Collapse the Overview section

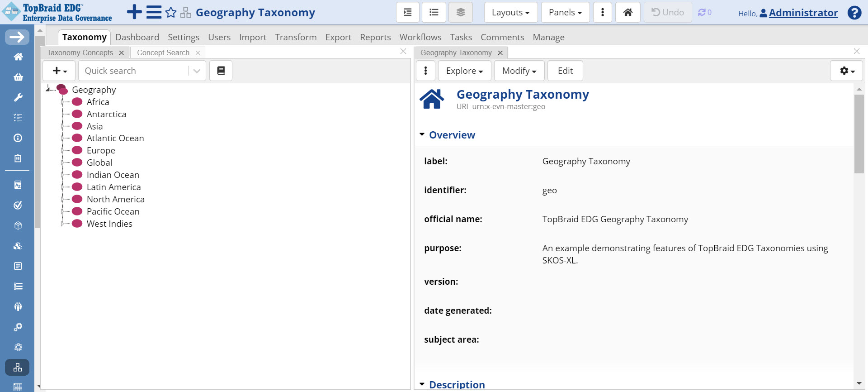[422, 135]
